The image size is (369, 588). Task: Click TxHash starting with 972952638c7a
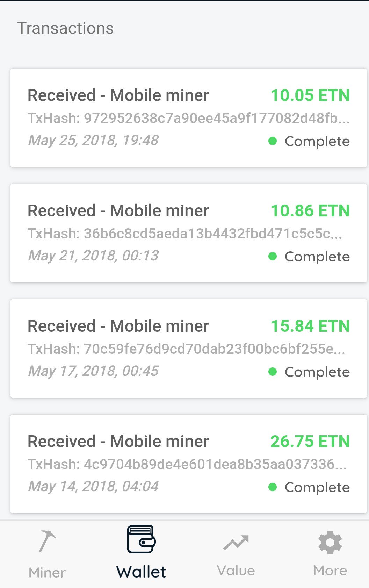click(188, 119)
